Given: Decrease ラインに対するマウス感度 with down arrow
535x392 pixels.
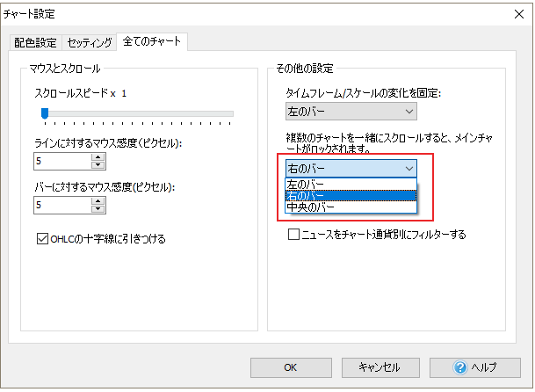Looking at the screenshot, I should point(98,165).
